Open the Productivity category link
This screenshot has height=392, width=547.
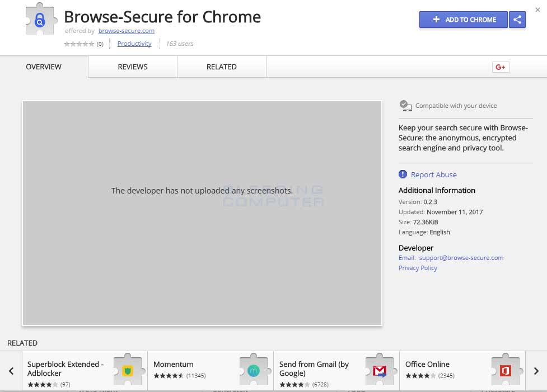point(134,44)
